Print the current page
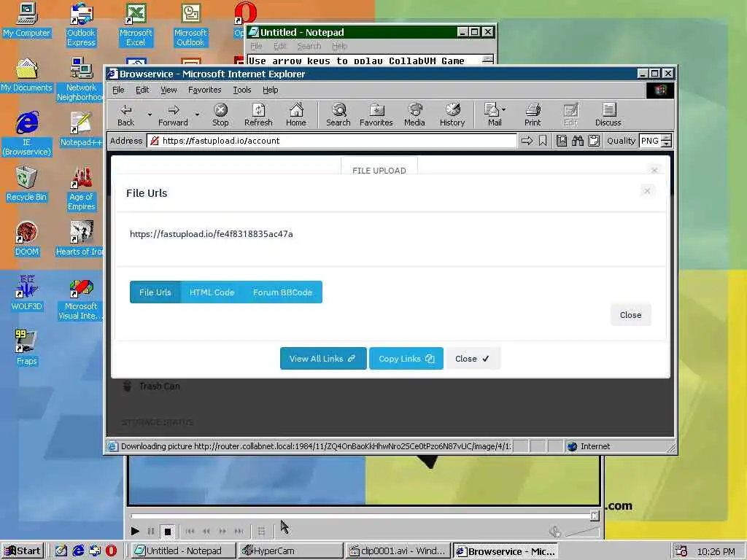 533,114
